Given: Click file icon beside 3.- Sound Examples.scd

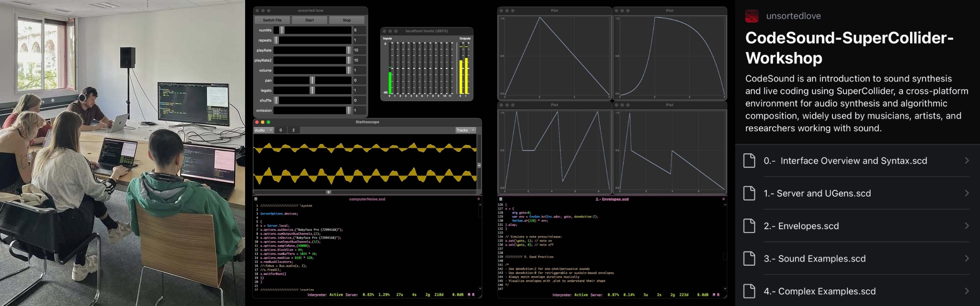Looking at the screenshot, I should 749,259.
